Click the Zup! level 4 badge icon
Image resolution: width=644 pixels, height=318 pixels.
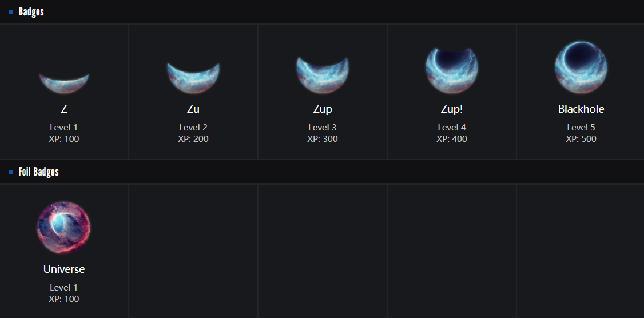click(x=452, y=70)
